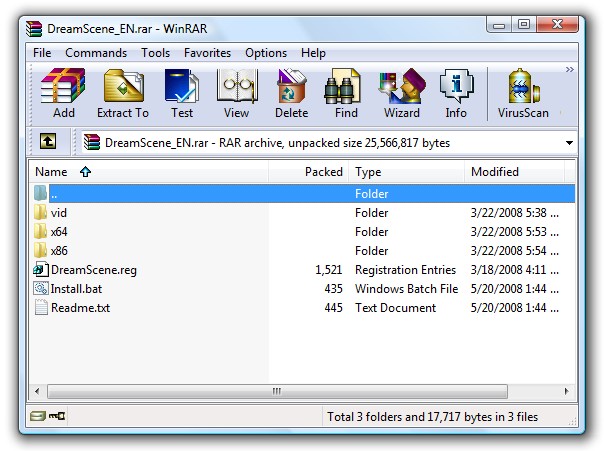Run VirusScan on the archive
Viewport: 604px width, 451px height.
(x=523, y=86)
